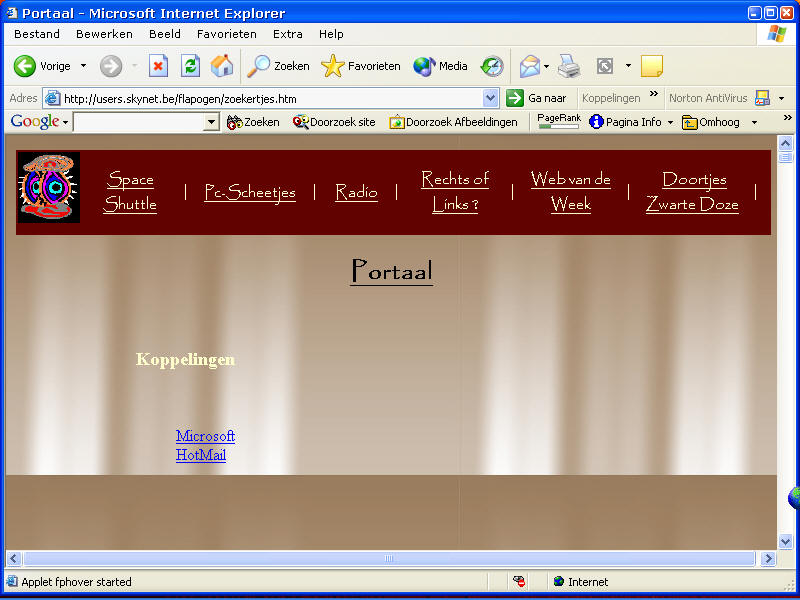Expand the Koppelingen links chevron
The image size is (800, 600).
tap(654, 94)
